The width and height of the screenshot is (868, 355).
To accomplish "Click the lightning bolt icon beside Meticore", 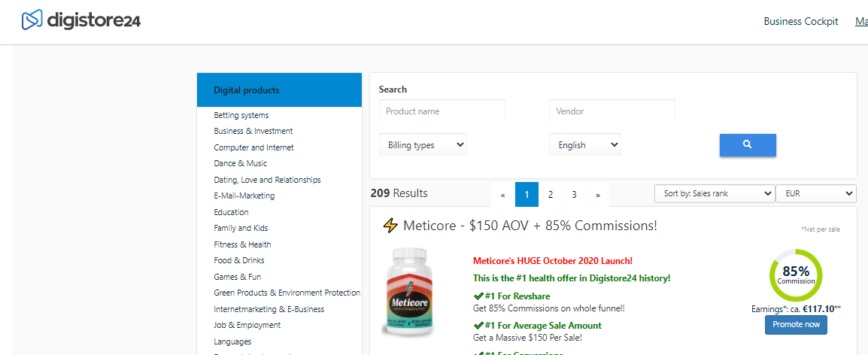I will coord(390,226).
